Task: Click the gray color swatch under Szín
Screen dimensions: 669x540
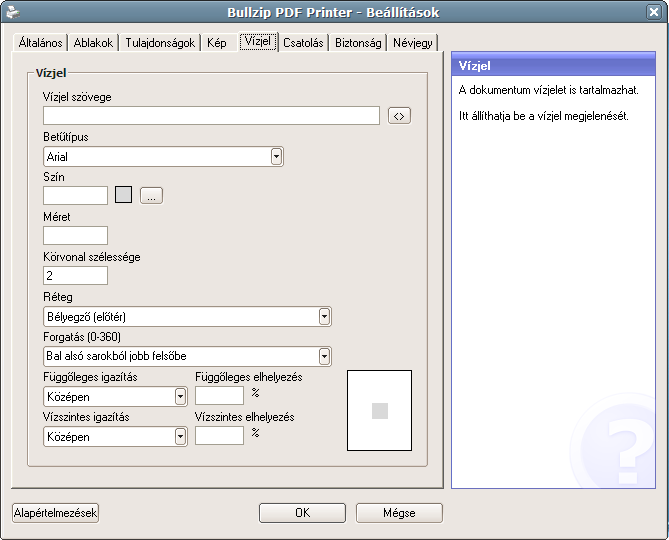Action: click(x=123, y=195)
